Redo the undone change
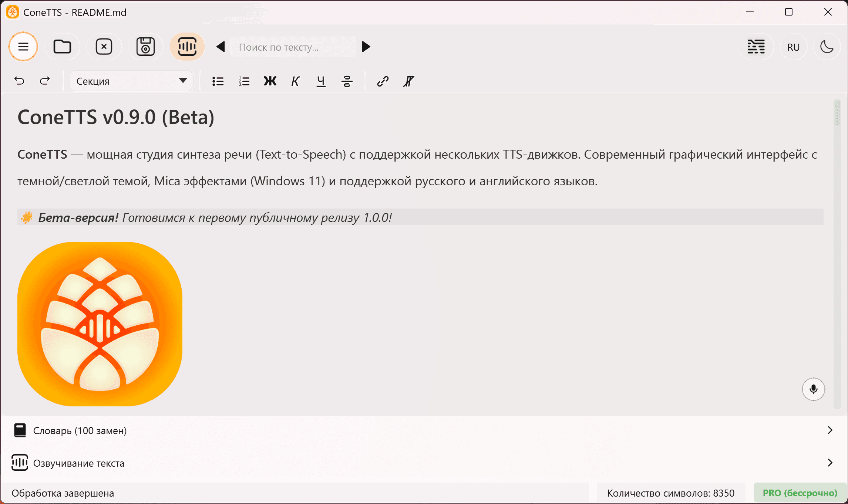The height and width of the screenshot is (504, 848). tap(44, 81)
